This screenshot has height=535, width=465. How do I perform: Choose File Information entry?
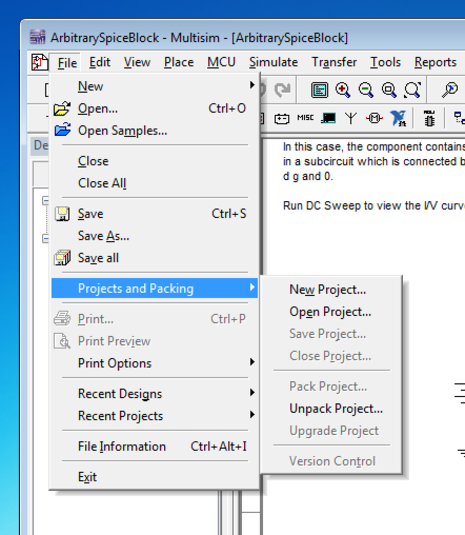coord(155,446)
